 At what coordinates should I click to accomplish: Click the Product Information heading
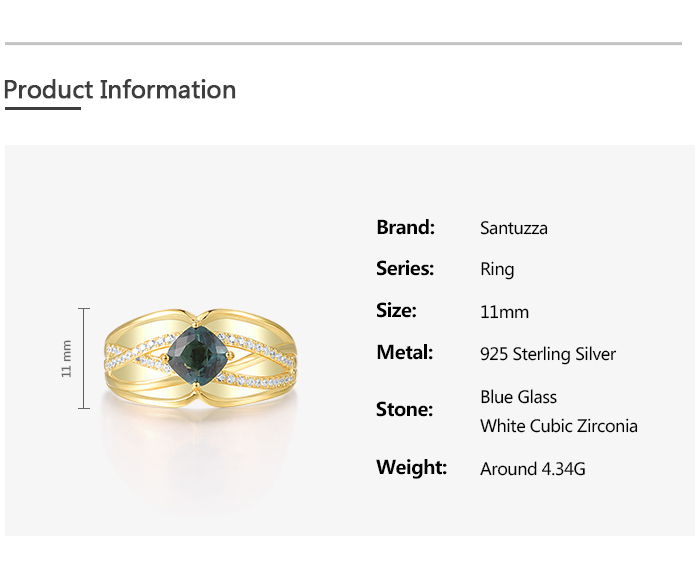click(x=120, y=90)
